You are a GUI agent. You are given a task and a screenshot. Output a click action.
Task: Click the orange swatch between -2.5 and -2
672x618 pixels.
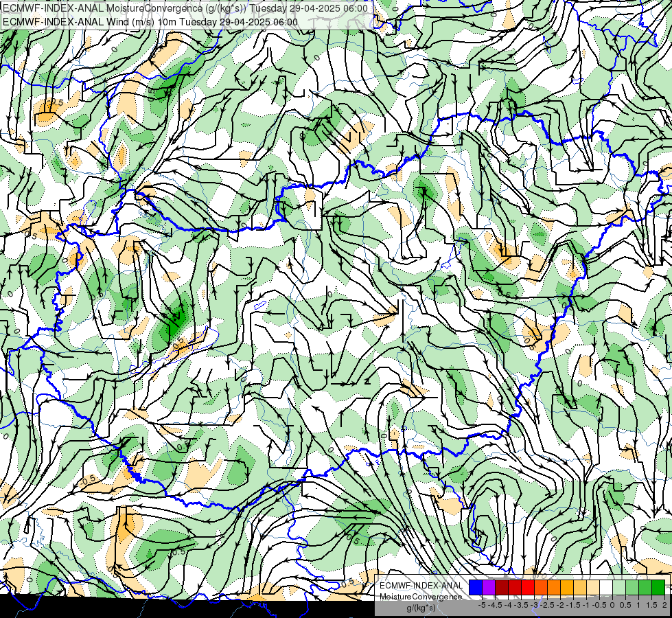pyautogui.click(x=554, y=588)
